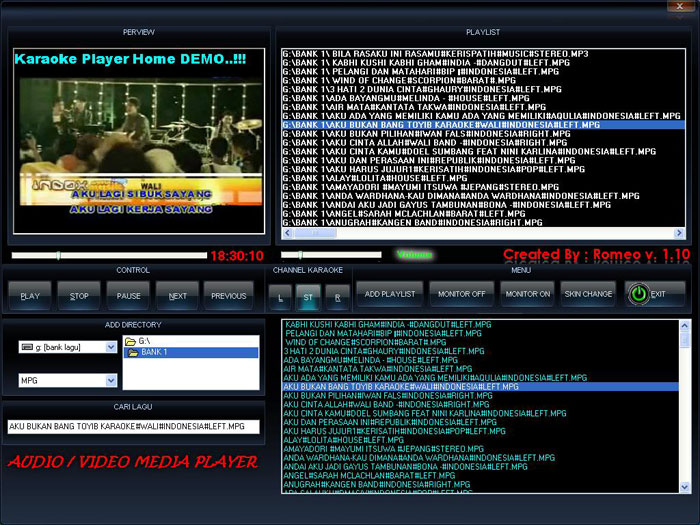The height and width of the screenshot is (525, 700).
Task: Skip to the NEXT song
Action: coord(177,295)
